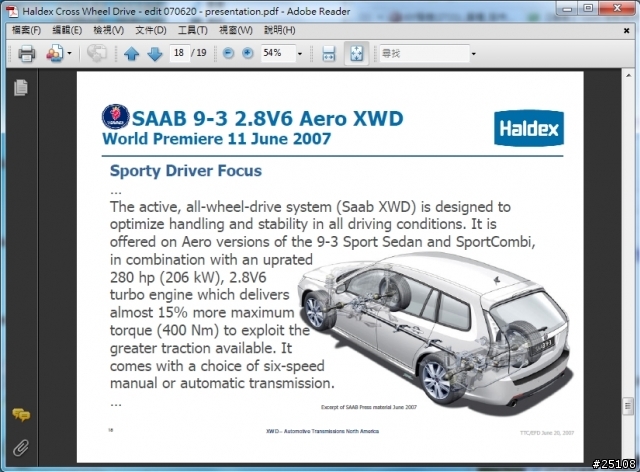Open the 檢視(V) View menu
Screen dimensions: 640x472
pos(109,30)
